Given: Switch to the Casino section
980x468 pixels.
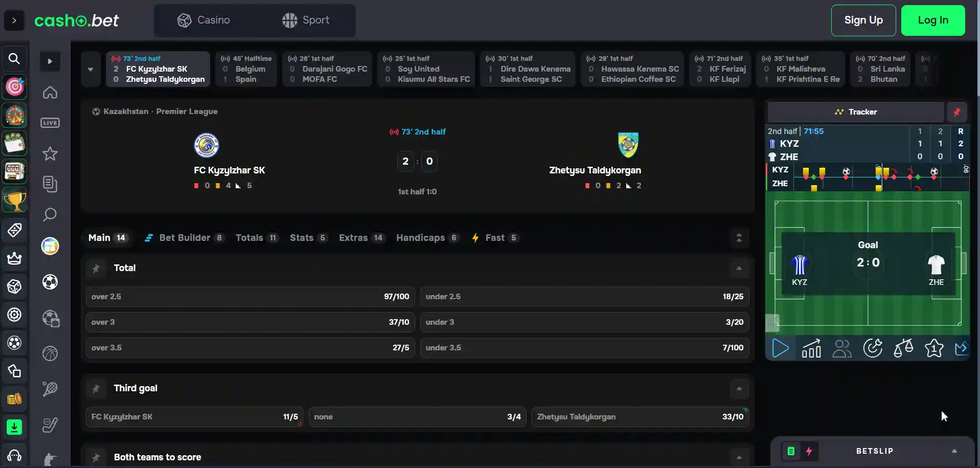Looking at the screenshot, I should (x=203, y=20).
